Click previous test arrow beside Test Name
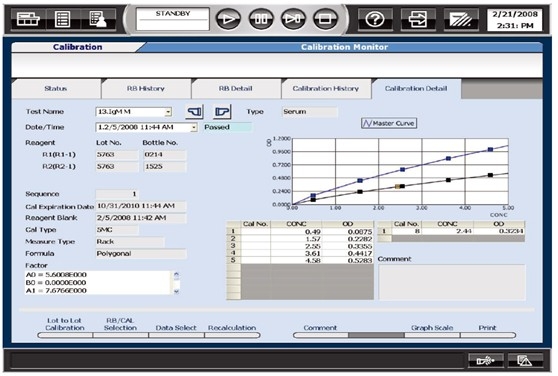 tap(194, 112)
